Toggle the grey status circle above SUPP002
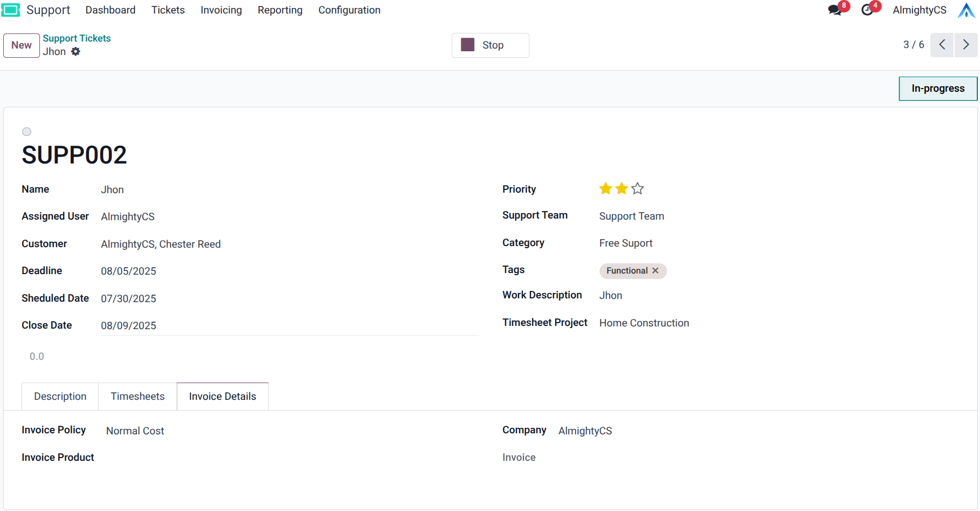Screen dimensions: 980x511 click(x=26, y=132)
